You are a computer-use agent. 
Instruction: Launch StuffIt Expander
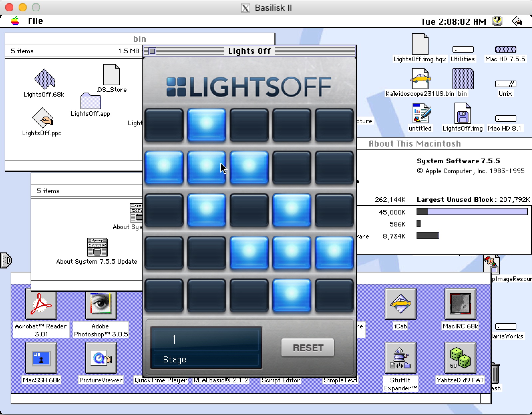tap(400, 358)
